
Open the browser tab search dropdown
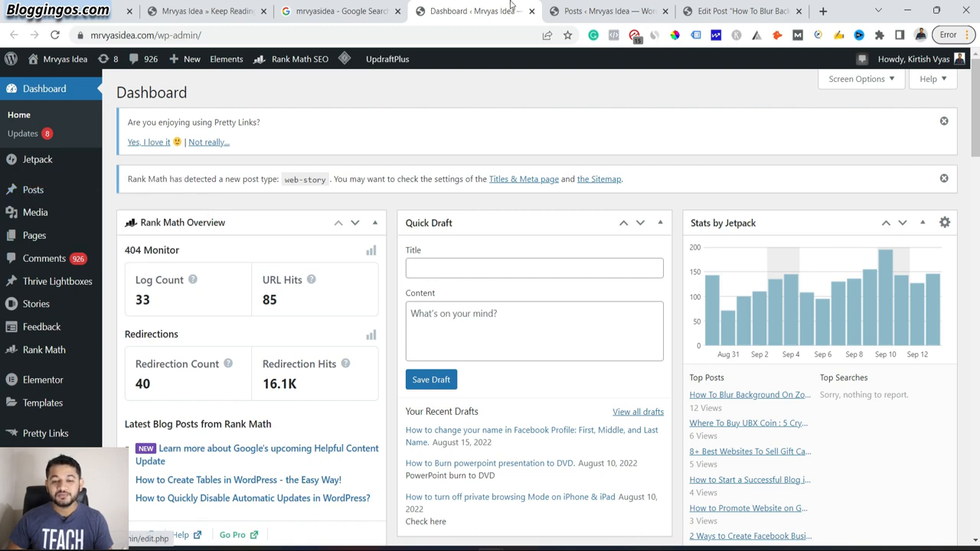(878, 11)
